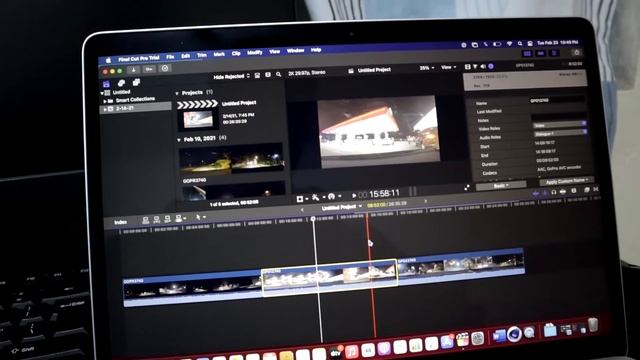Open the Basic metadata view dropdown
Viewport: 640px width, 360px height.
tap(501, 186)
